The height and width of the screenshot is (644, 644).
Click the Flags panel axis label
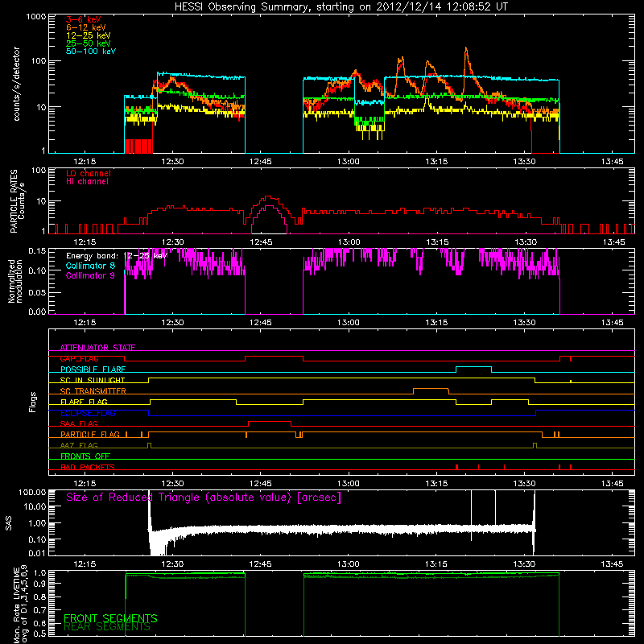pyautogui.click(x=33, y=402)
